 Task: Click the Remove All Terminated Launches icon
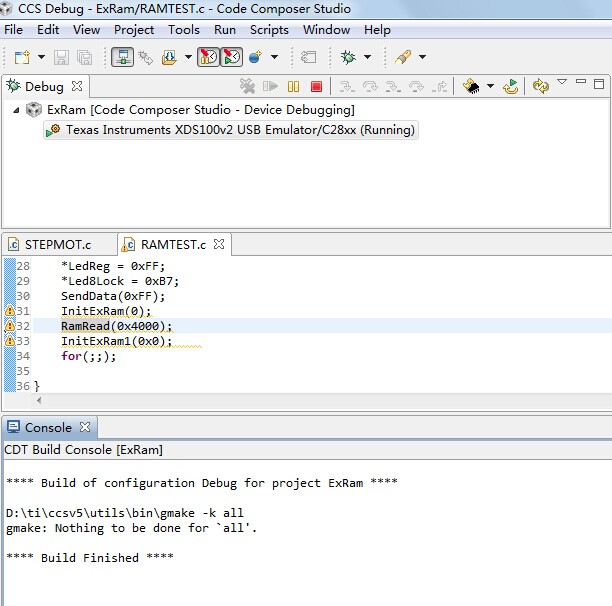pyautogui.click(x=248, y=87)
